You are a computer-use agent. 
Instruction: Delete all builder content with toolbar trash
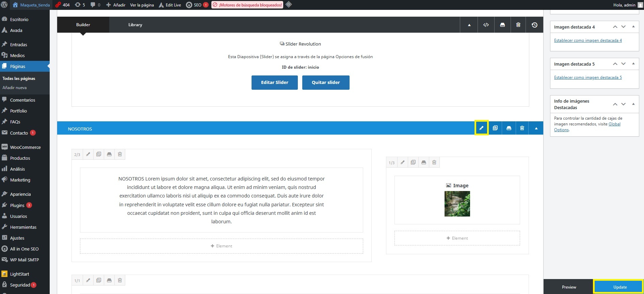(x=518, y=25)
